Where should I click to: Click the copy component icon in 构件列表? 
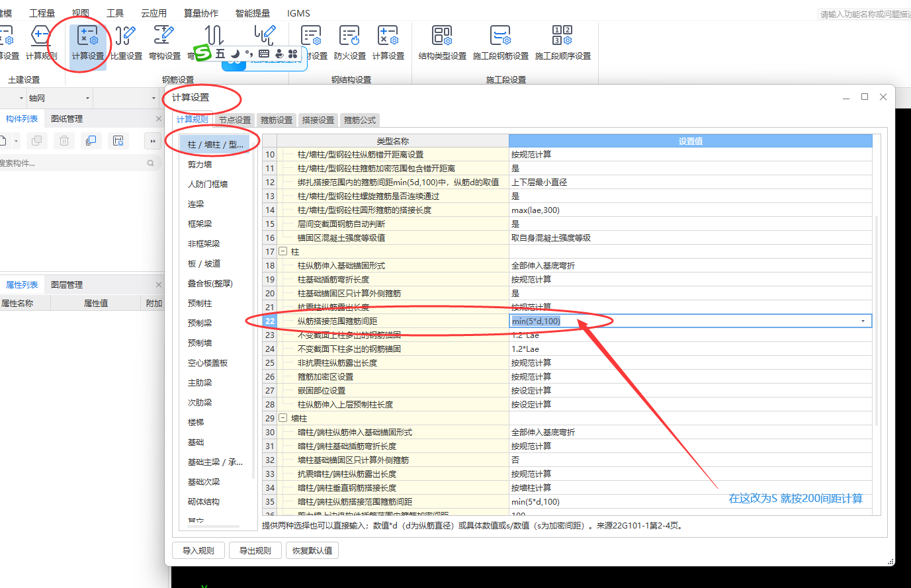coord(36,141)
